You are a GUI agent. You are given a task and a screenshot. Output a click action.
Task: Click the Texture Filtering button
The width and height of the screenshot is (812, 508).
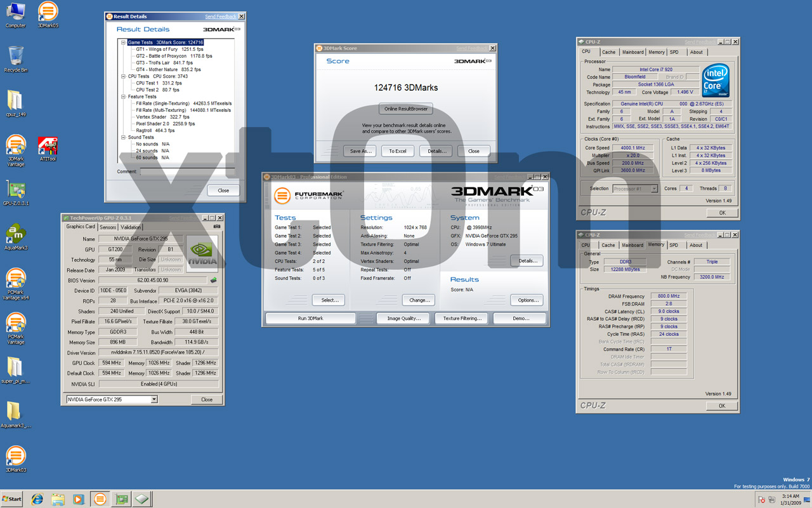tap(462, 318)
